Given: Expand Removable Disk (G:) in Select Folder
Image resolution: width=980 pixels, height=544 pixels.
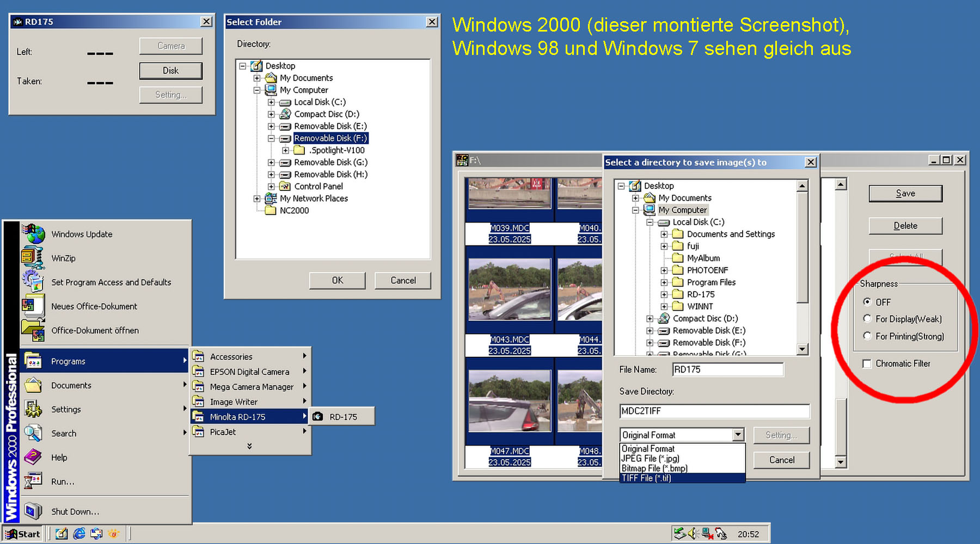Looking at the screenshot, I should 271,163.
